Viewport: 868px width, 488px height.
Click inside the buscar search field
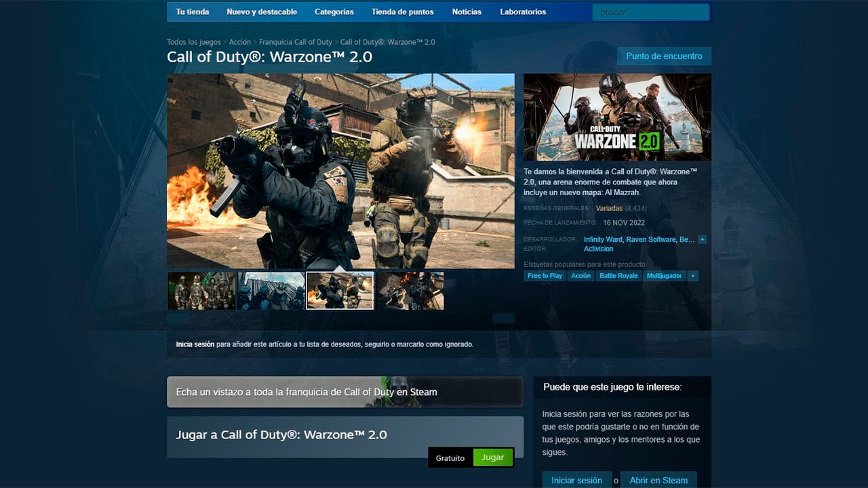[650, 12]
